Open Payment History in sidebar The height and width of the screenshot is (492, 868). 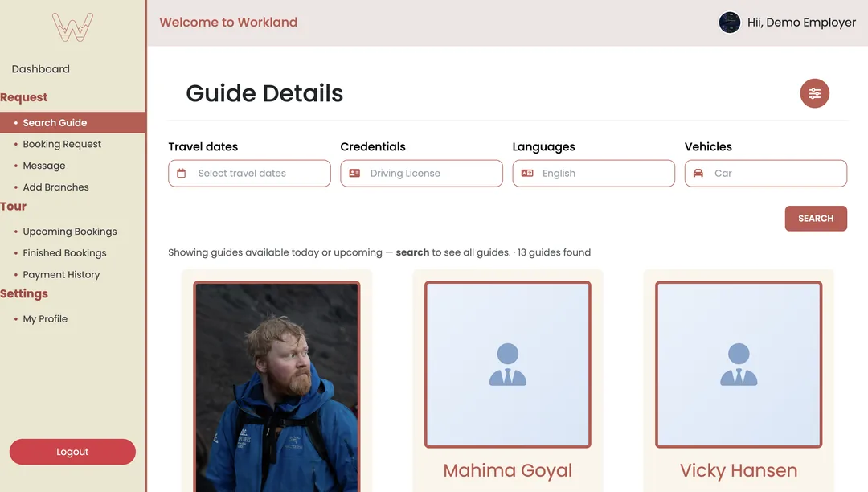pyautogui.click(x=61, y=274)
